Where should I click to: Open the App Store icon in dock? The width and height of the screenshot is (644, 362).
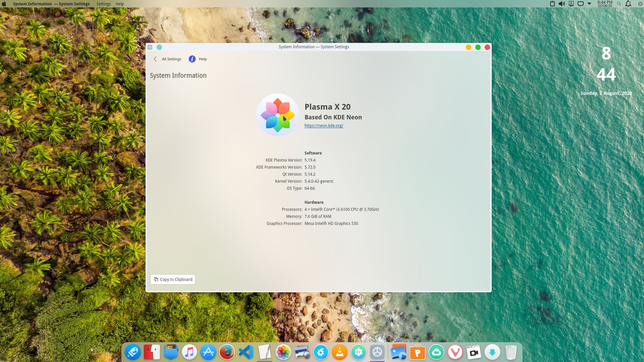coord(208,352)
